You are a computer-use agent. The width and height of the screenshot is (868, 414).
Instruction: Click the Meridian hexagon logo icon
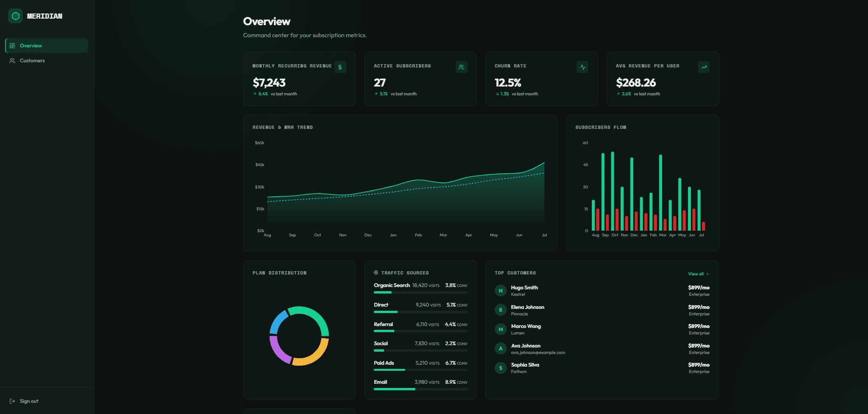pyautogui.click(x=15, y=16)
